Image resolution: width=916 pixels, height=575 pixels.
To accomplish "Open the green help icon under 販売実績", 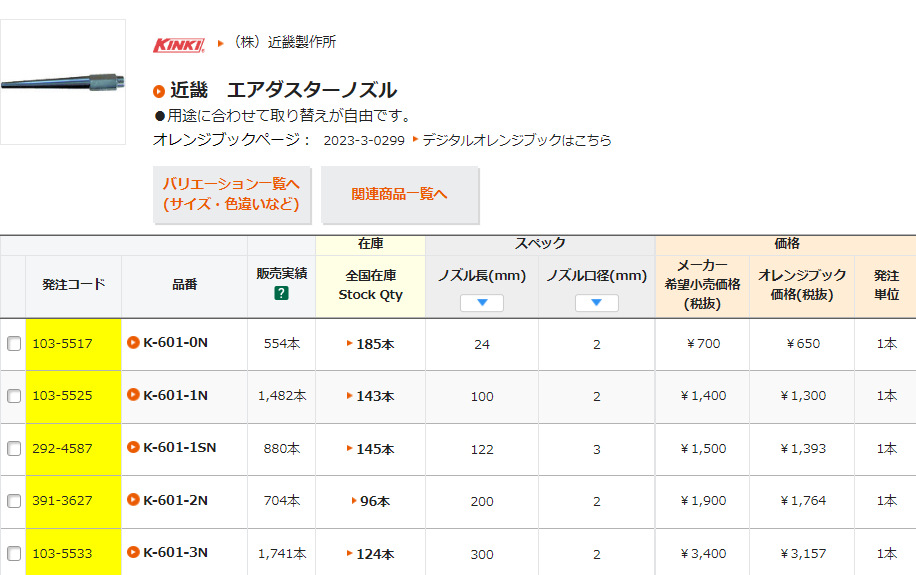I will coord(281,293).
